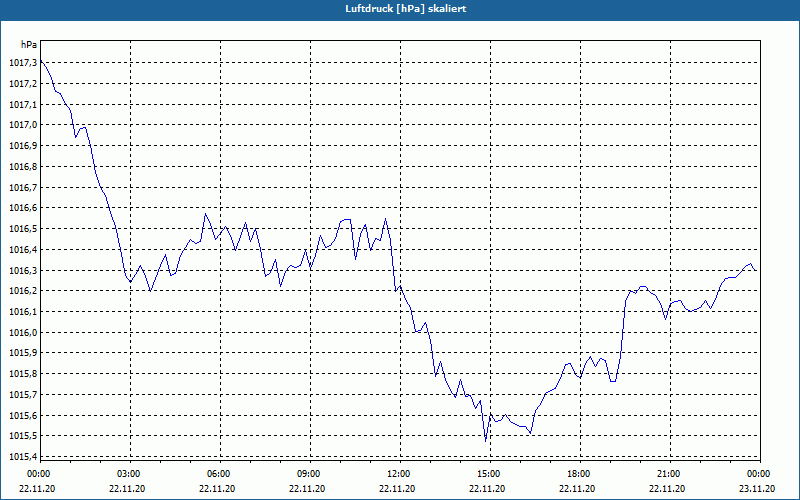Click the 1015,9 axis value

pos(23,353)
